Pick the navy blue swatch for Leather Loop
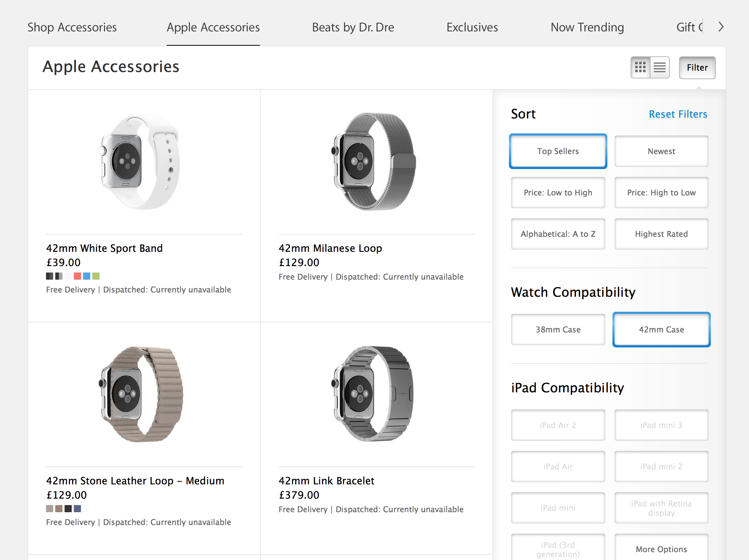 pyautogui.click(x=77, y=509)
